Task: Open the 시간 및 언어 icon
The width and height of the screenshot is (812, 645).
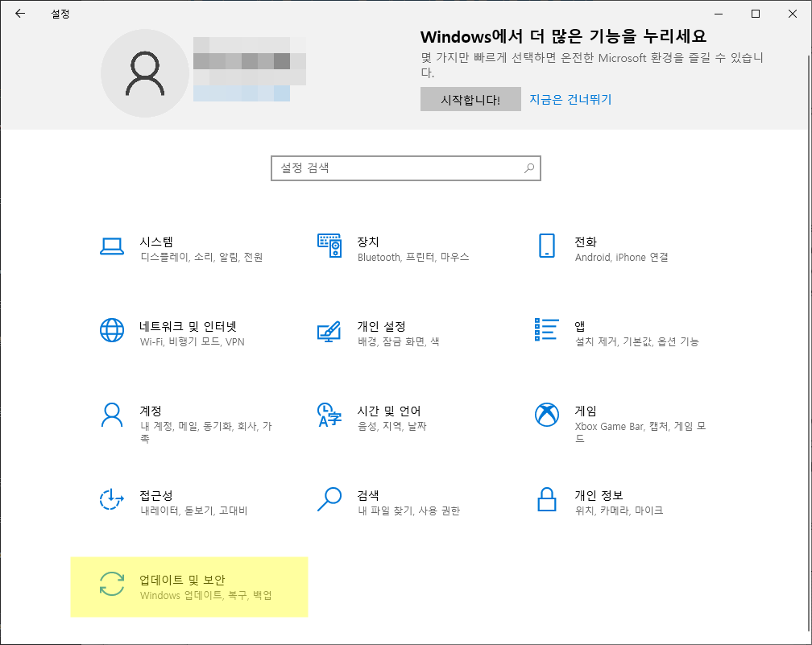Action: tap(329, 415)
